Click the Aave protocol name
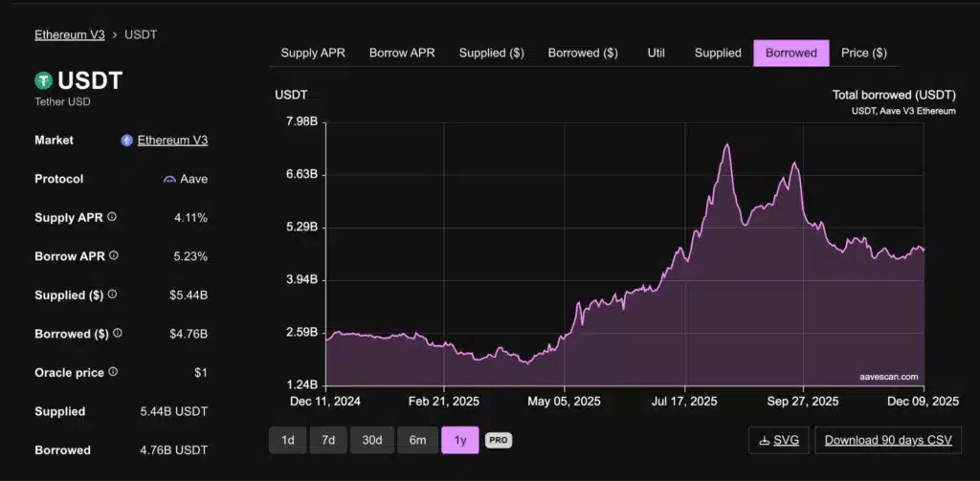The image size is (980, 481). coord(193,179)
